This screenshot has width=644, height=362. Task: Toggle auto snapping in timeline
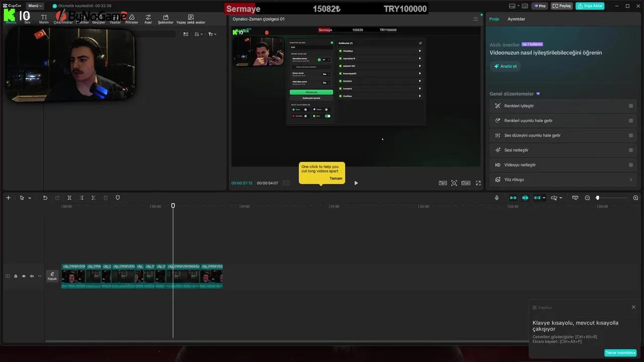click(x=525, y=198)
